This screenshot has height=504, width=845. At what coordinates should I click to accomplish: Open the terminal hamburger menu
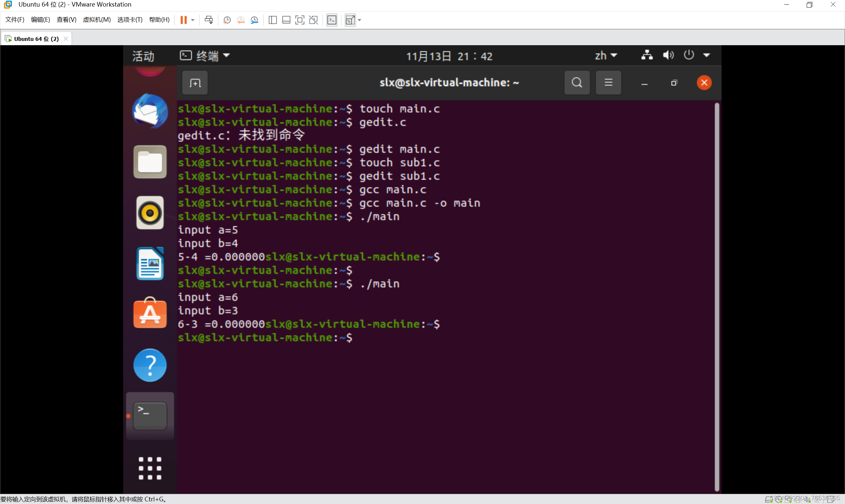coord(608,82)
